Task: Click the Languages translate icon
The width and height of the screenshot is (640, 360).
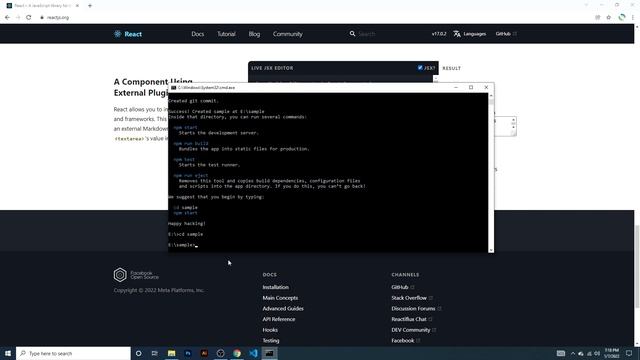Action: click(x=457, y=34)
